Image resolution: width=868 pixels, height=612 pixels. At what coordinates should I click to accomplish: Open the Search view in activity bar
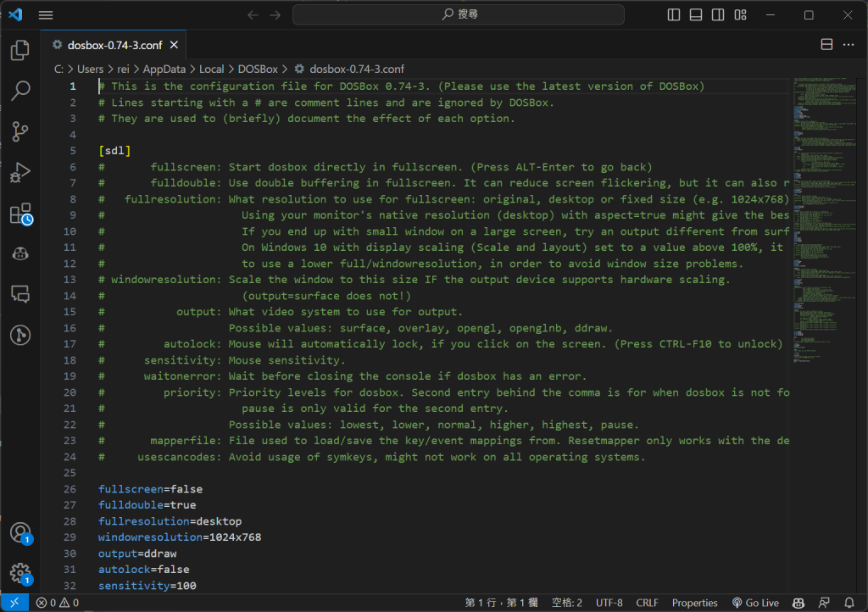click(20, 91)
